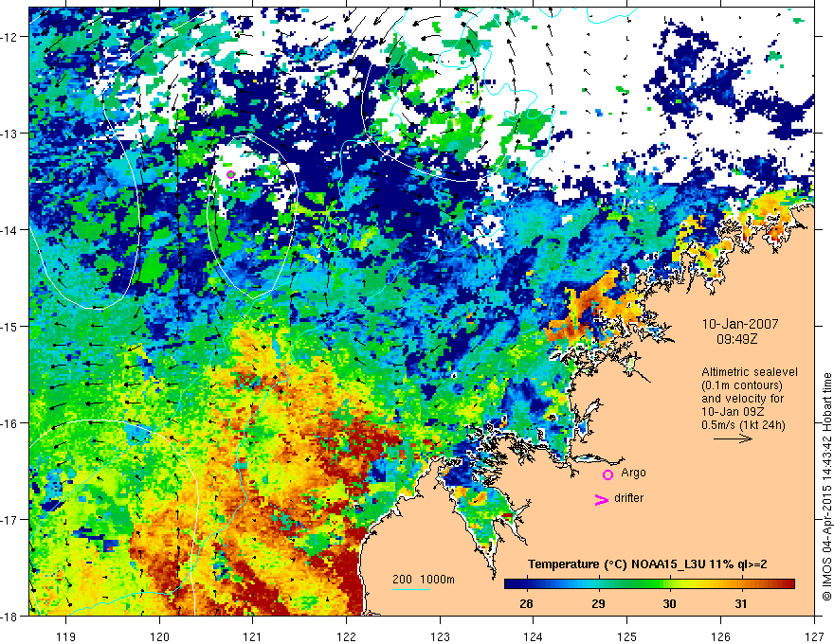The height and width of the screenshot is (644, 834).
Task: Click the '0.5m/s (1kt 24h)' scale text
Action: [x=743, y=425]
